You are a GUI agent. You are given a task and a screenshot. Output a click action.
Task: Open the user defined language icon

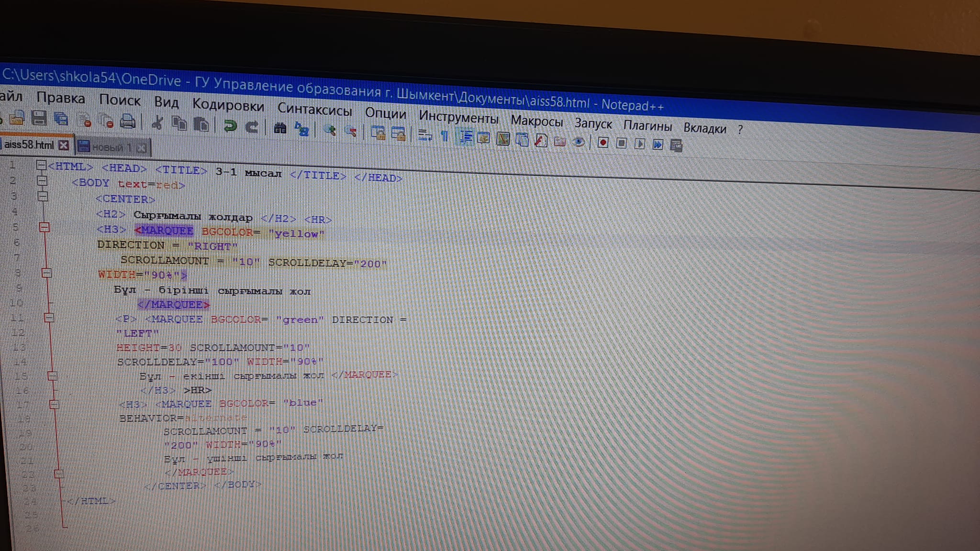coord(484,138)
